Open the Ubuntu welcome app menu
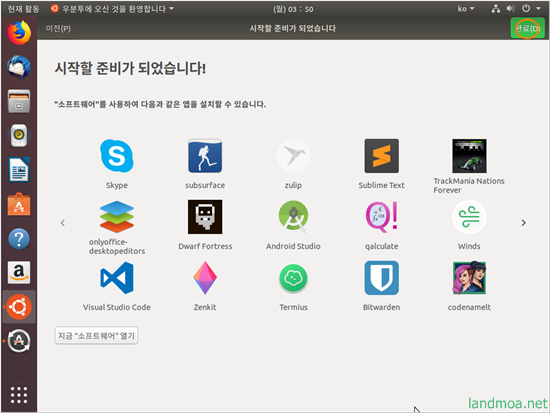This screenshot has width=550, height=413. click(112, 9)
